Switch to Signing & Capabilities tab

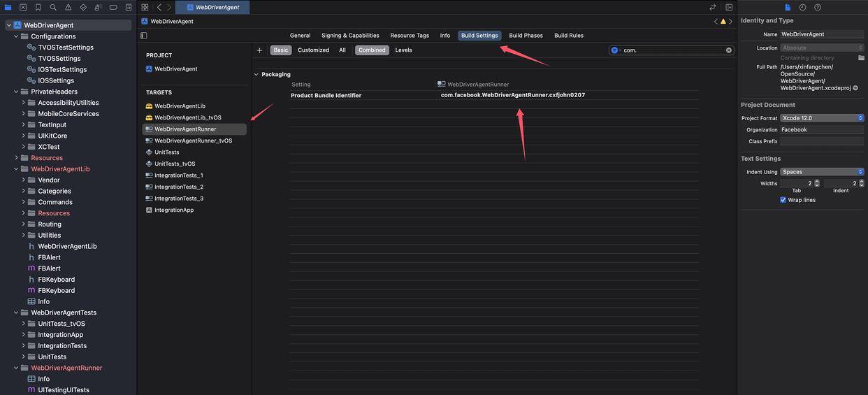pos(350,36)
